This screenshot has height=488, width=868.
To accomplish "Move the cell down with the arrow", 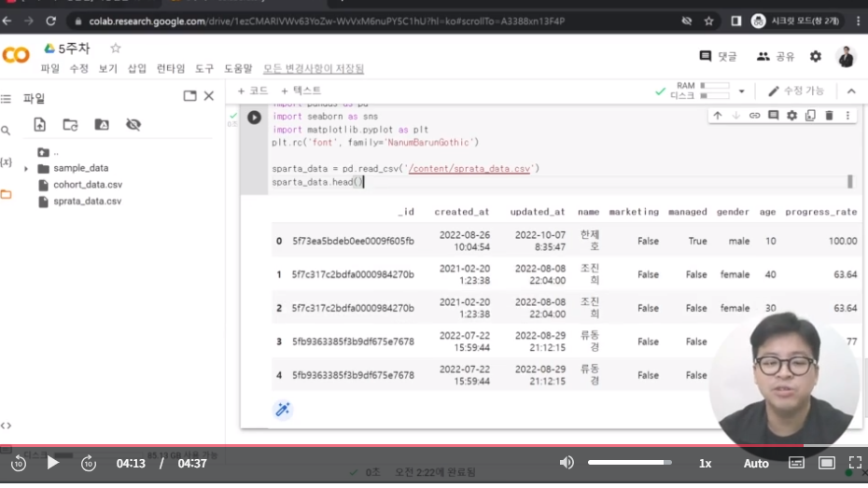I will tap(735, 116).
